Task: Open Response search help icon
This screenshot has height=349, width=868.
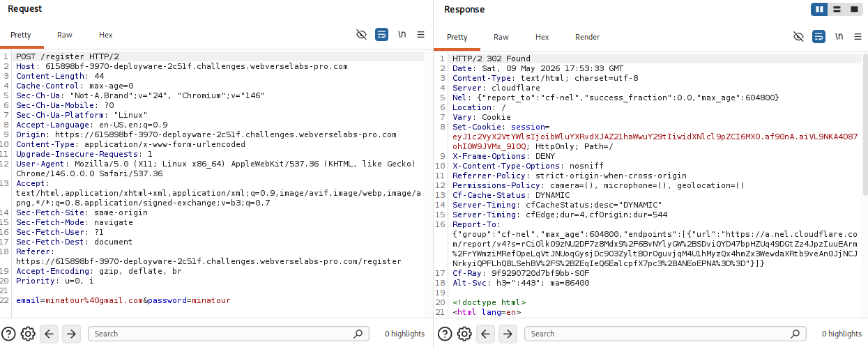Action: tap(445, 334)
